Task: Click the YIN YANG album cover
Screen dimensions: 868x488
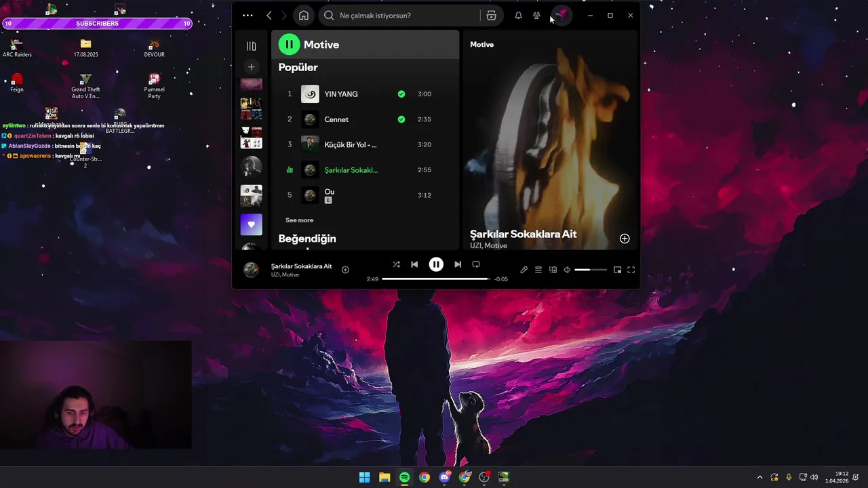Action: [x=310, y=94]
